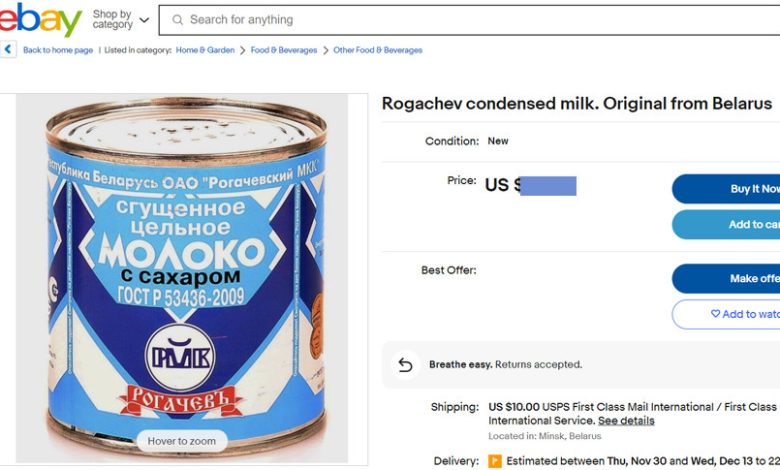Viewport: 780px width, 470px height.
Task: Open the shipping See details link
Action: tap(626, 421)
